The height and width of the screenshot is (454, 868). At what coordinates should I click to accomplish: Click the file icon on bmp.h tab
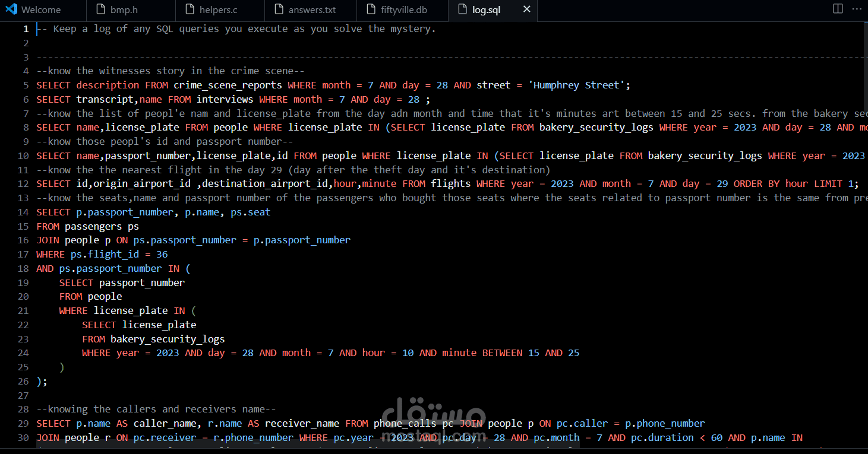pos(100,9)
